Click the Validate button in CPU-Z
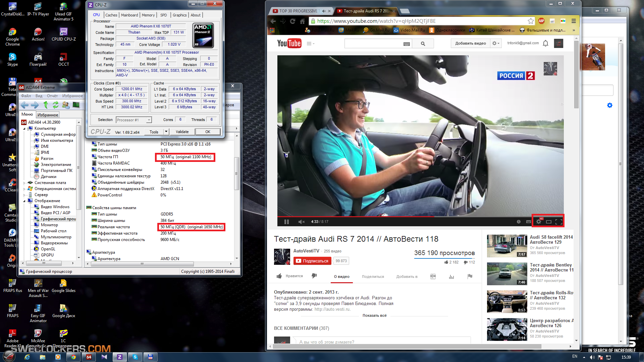644x362 pixels. pyautogui.click(x=182, y=132)
